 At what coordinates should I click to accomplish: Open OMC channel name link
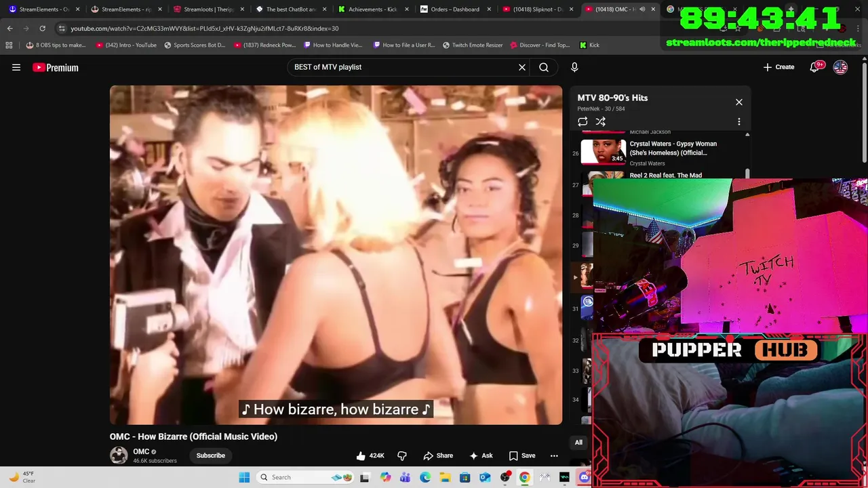tap(141, 451)
